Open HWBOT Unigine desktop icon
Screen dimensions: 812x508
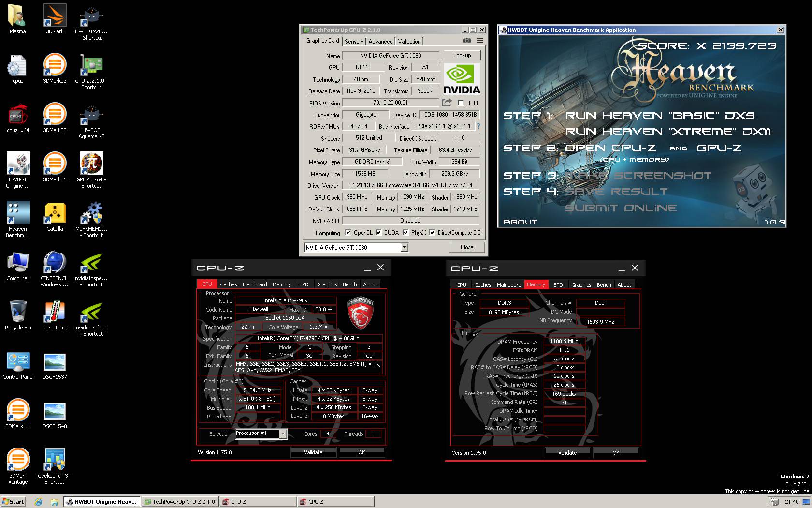click(x=17, y=171)
